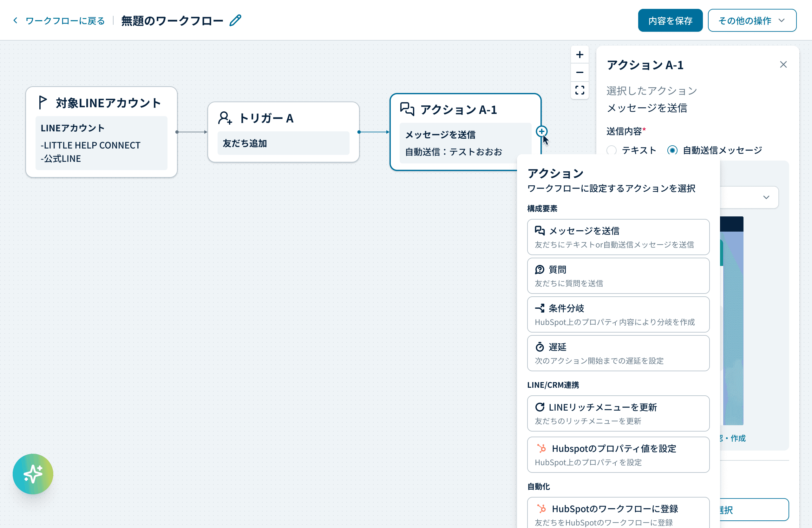Open the AI sparkle assistant button
The width and height of the screenshot is (812, 528).
coord(33,474)
